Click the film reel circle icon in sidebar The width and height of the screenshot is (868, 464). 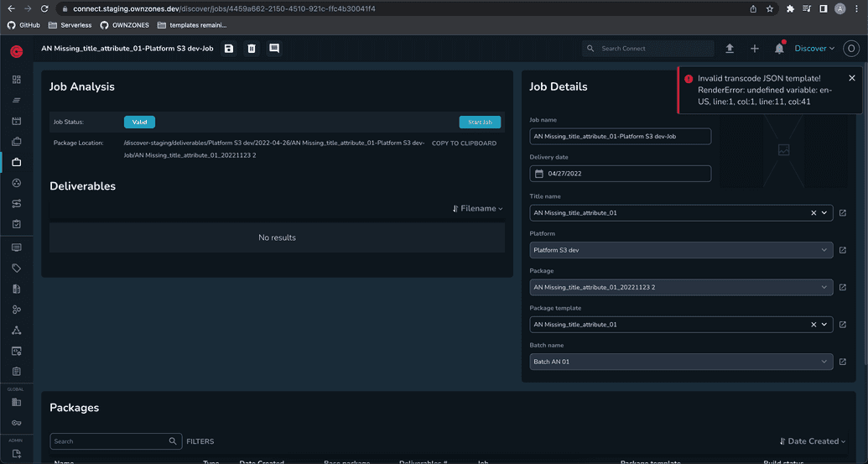click(17, 183)
